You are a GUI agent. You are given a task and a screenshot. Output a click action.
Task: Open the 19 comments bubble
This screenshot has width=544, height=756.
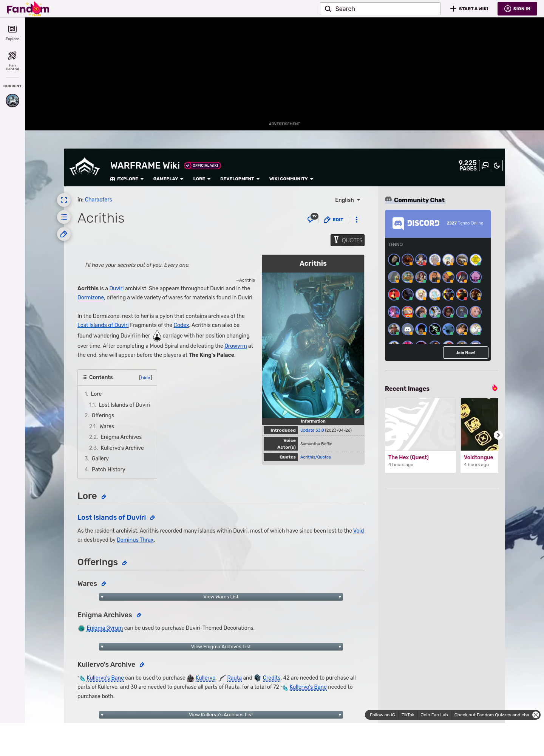tap(312, 218)
